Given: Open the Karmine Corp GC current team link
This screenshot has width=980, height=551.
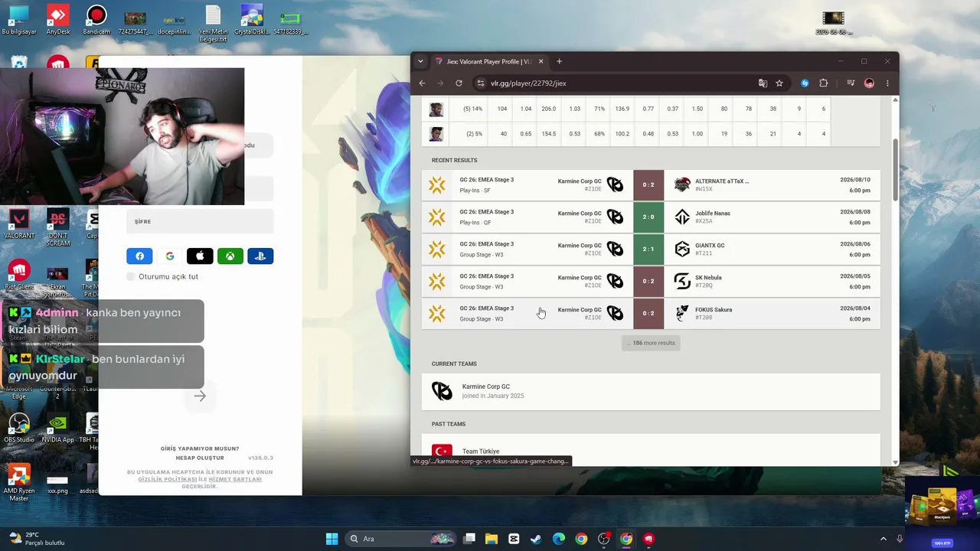Looking at the screenshot, I should coord(651,391).
